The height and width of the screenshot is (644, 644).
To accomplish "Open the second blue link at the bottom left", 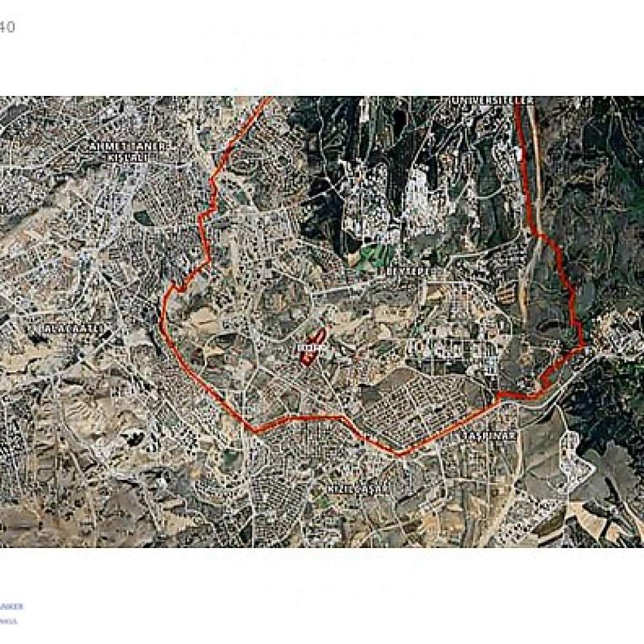I will click(9, 621).
